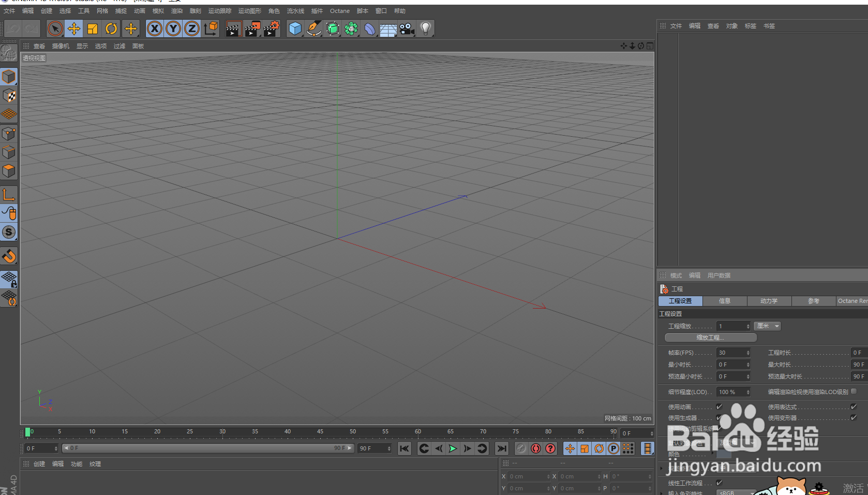
Task: Select the Rotate tool icon
Action: [x=111, y=28]
